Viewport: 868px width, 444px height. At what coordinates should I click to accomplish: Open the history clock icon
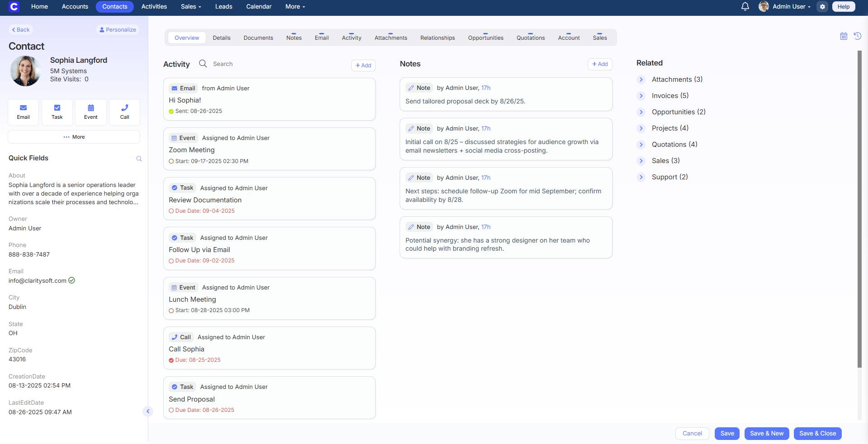coord(857,36)
